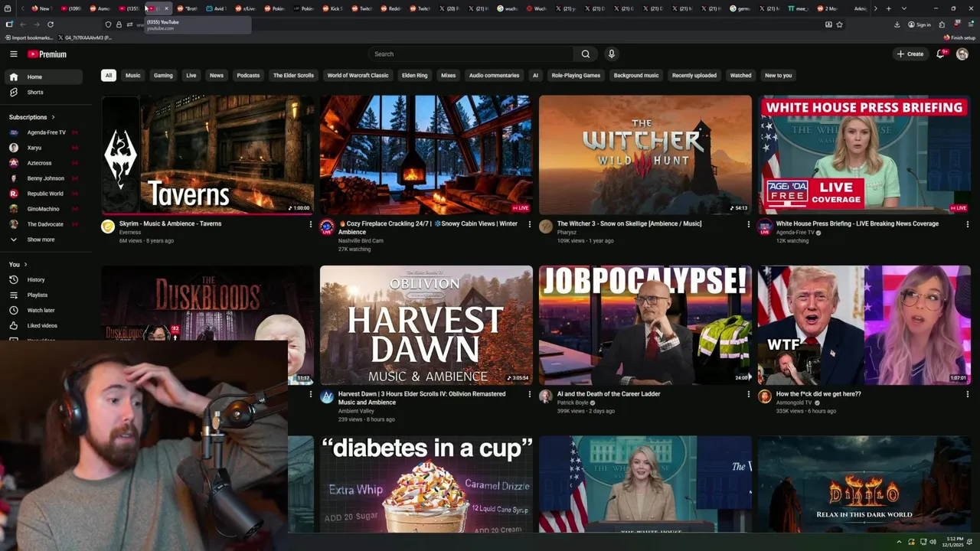Expand the You section chevron
980x551 pixels.
pyautogui.click(x=25, y=264)
